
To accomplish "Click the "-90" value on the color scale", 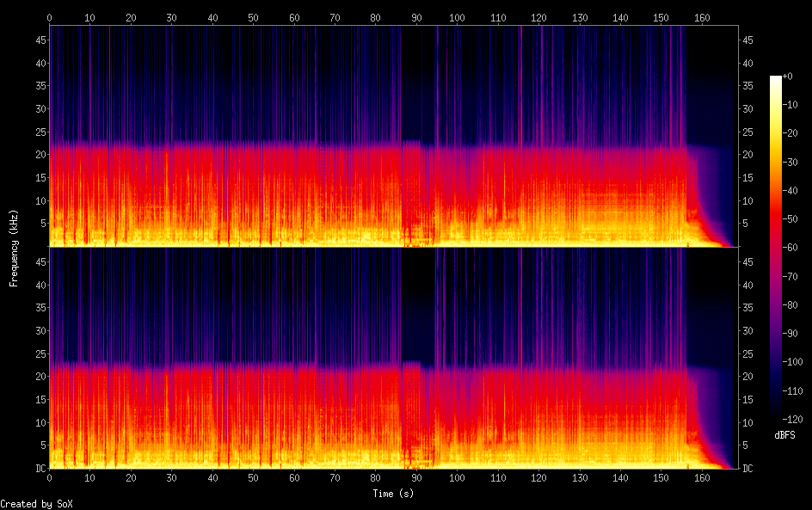I will pos(790,334).
